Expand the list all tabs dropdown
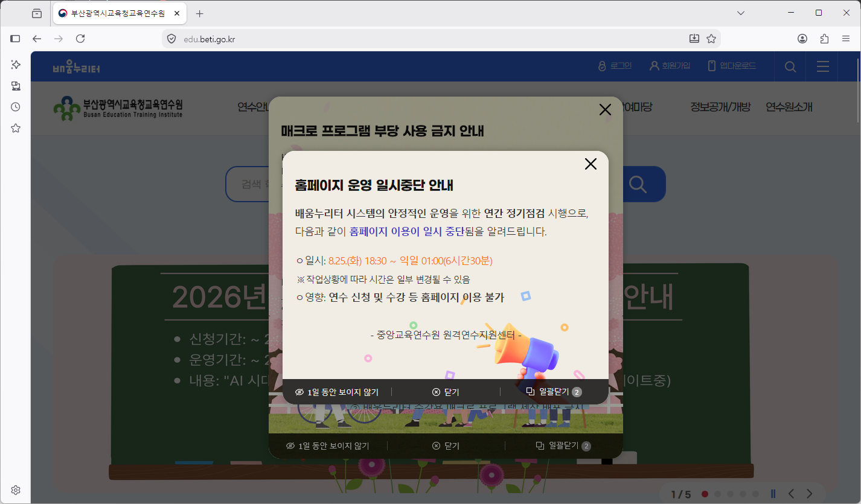861x504 pixels. (x=741, y=13)
